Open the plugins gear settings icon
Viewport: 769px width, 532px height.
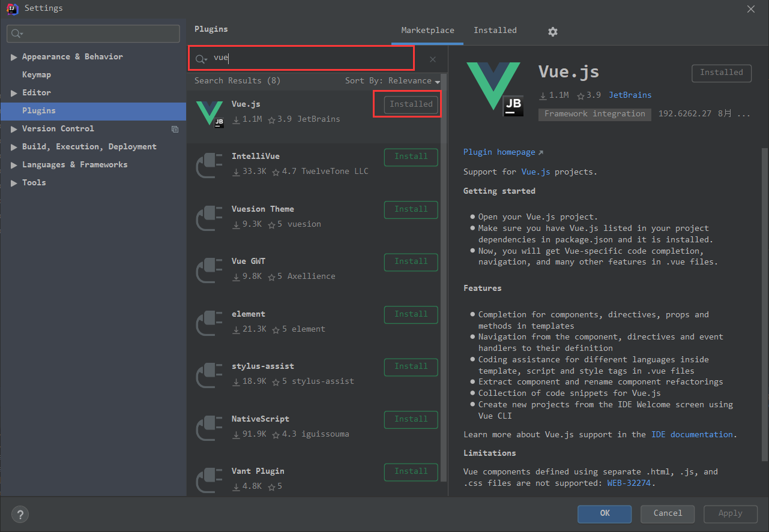coord(553,32)
